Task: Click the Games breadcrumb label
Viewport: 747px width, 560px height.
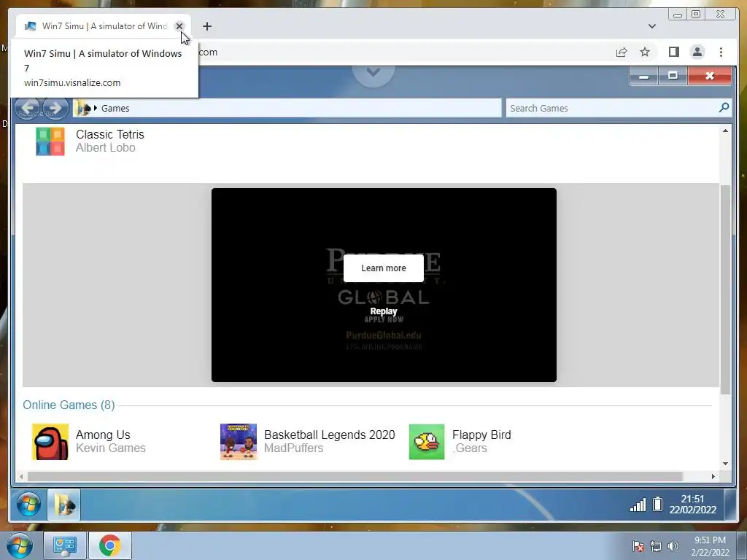Action: pos(115,109)
